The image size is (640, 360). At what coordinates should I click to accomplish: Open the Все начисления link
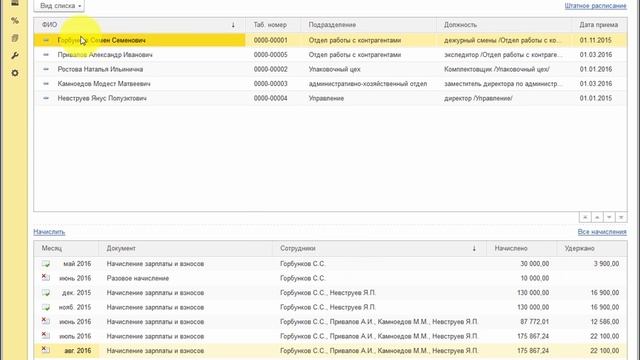click(602, 232)
